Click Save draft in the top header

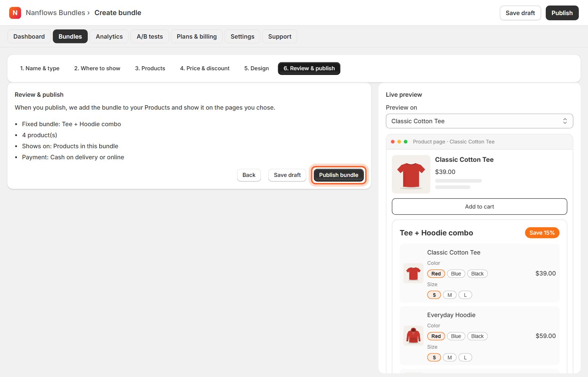coord(520,13)
